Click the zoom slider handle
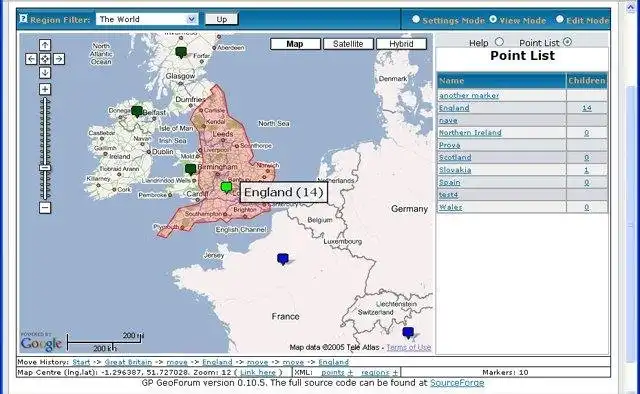 click(45, 168)
